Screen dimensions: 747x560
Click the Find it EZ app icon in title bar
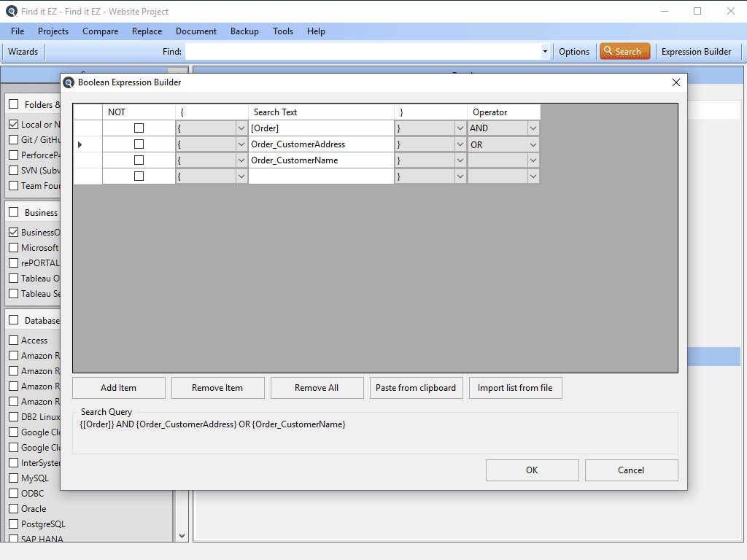click(12, 11)
